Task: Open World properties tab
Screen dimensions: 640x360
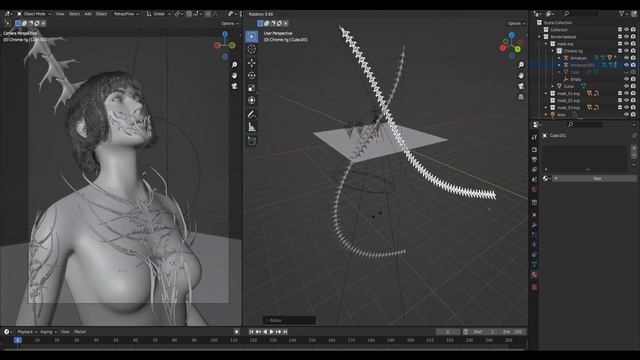Action: (534, 189)
